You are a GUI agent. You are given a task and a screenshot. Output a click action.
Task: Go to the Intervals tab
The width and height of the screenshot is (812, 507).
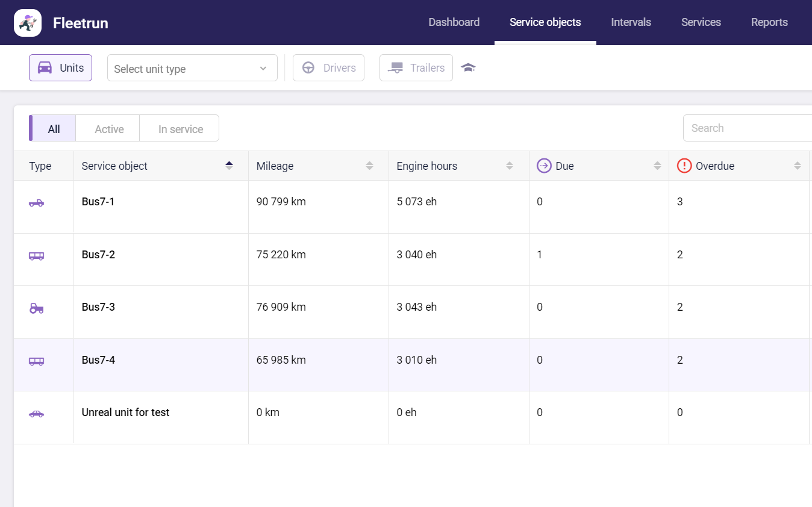[631, 22]
